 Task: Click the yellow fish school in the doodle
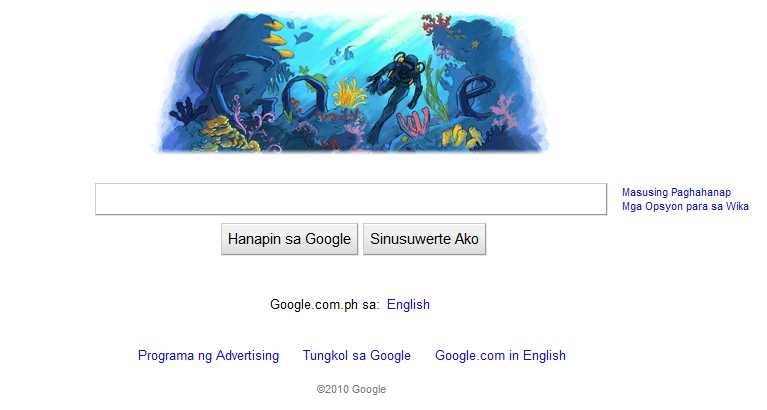point(279,40)
